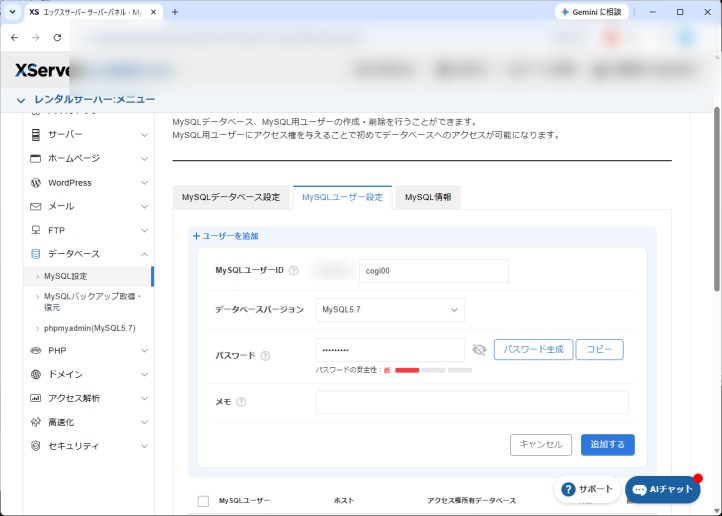722x516 pixels.
Task: Open the データベースバージョン MySQL5.7 dropdown
Action: point(390,310)
